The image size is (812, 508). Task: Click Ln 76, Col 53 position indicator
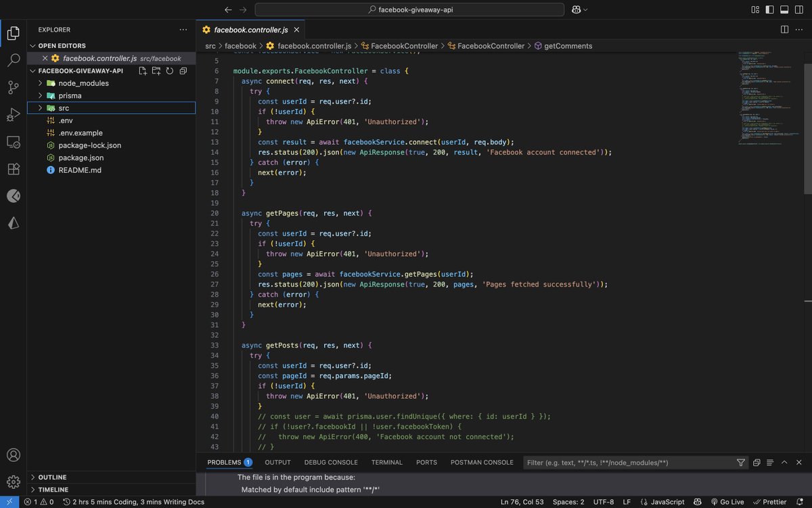pos(522,502)
